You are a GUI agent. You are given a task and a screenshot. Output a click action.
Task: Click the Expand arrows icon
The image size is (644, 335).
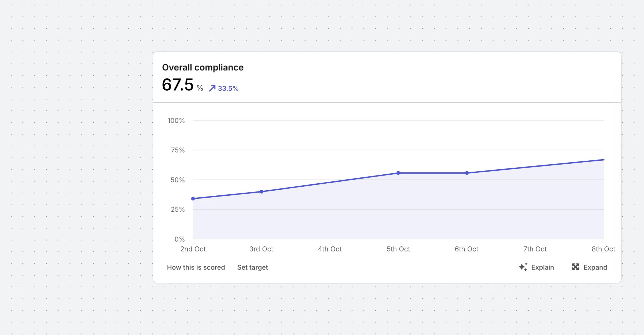tap(576, 267)
